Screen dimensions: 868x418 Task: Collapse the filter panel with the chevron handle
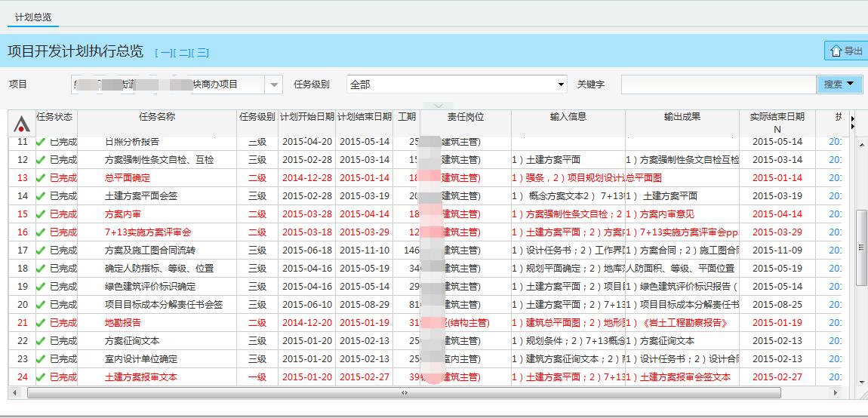pyautogui.click(x=438, y=106)
